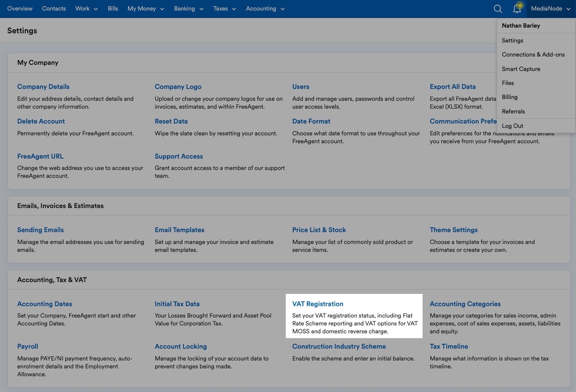Click 'Enable the scheme and enter an initial balance.' text

[x=353, y=358]
